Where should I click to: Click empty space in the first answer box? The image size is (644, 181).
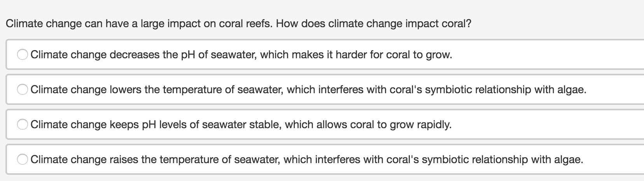pyautogui.click(x=544, y=55)
